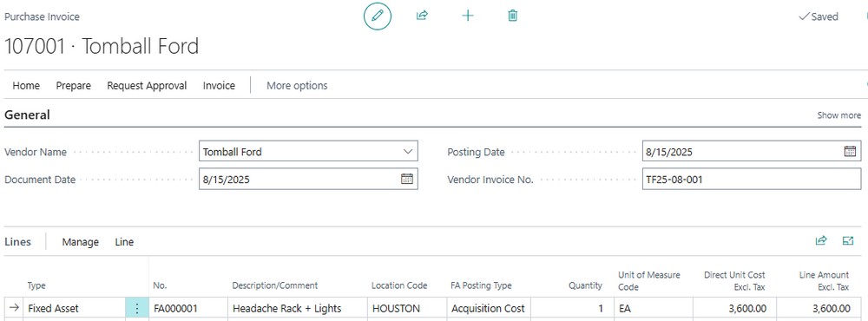Click the No. cell FA000001
Image resolution: width=868 pixels, height=321 pixels.
(188, 308)
